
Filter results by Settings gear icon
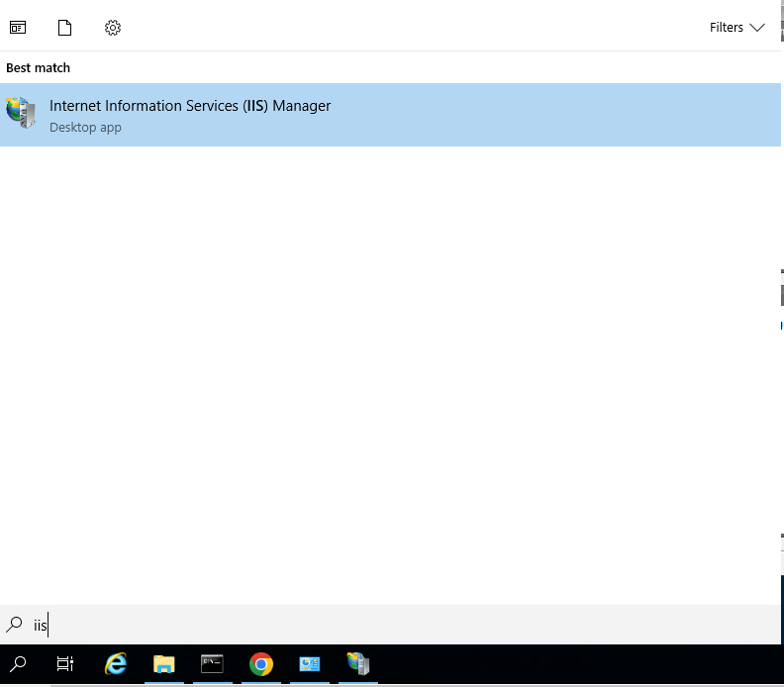113,28
